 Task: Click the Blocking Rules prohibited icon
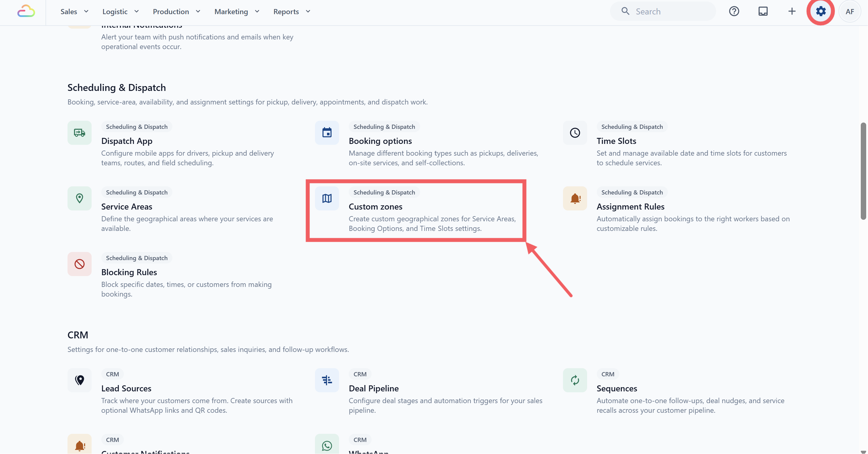[80, 264]
